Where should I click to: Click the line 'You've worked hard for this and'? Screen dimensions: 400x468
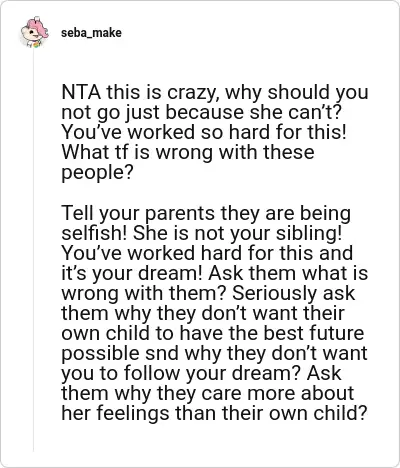(207, 253)
